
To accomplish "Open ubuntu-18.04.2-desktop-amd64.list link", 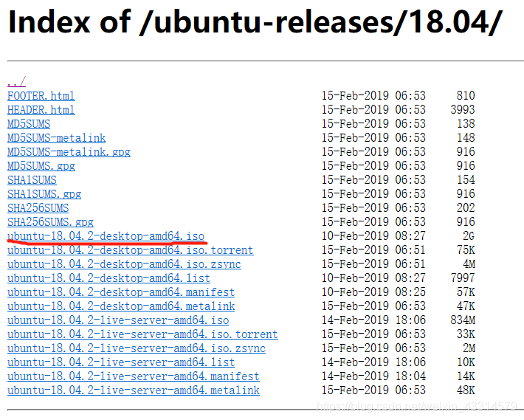I will tap(108, 278).
